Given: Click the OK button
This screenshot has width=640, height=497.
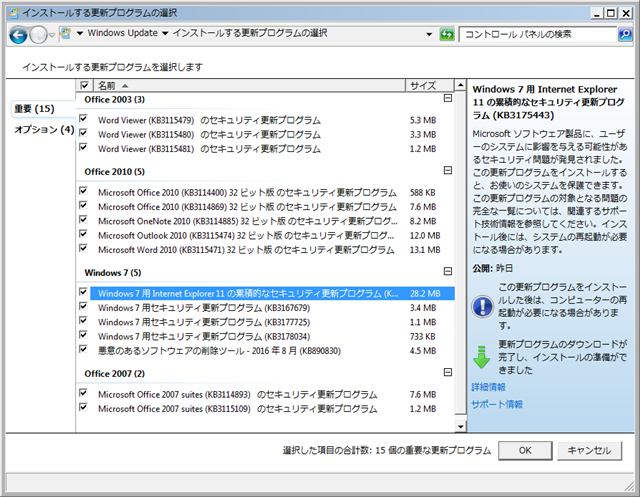Looking at the screenshot, I should pos(525,450).
